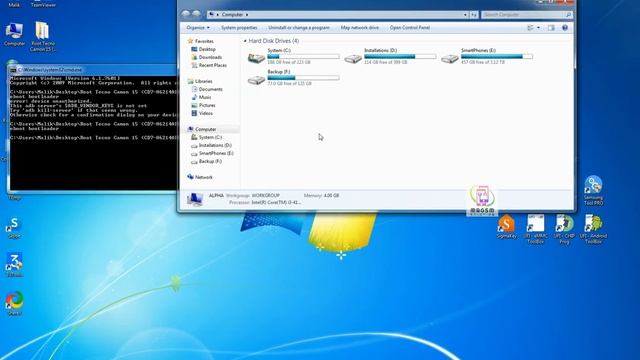Select the Root Tecno Camon 15 folder
This screenshot has width=640, height=360.
coord(42,36)
